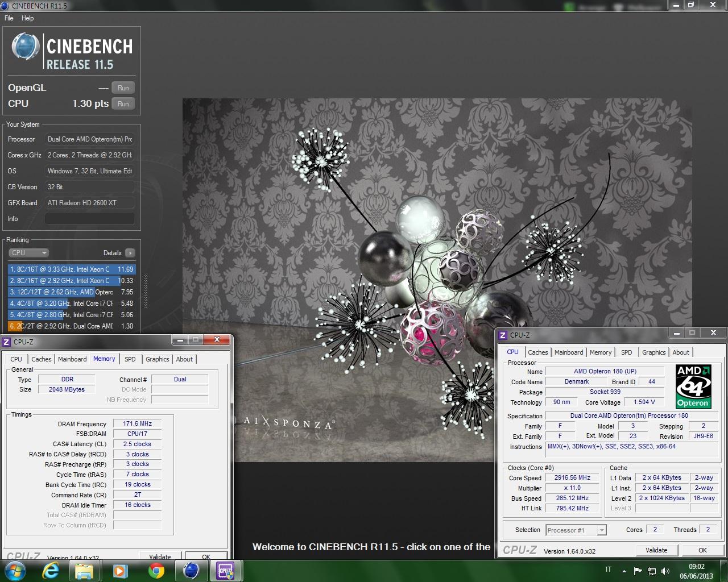Click the Size value 2048 MBytes

point(67,389)
